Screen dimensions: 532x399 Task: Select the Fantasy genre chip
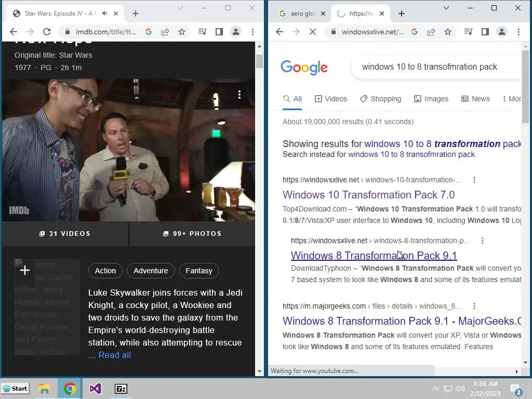199,271
